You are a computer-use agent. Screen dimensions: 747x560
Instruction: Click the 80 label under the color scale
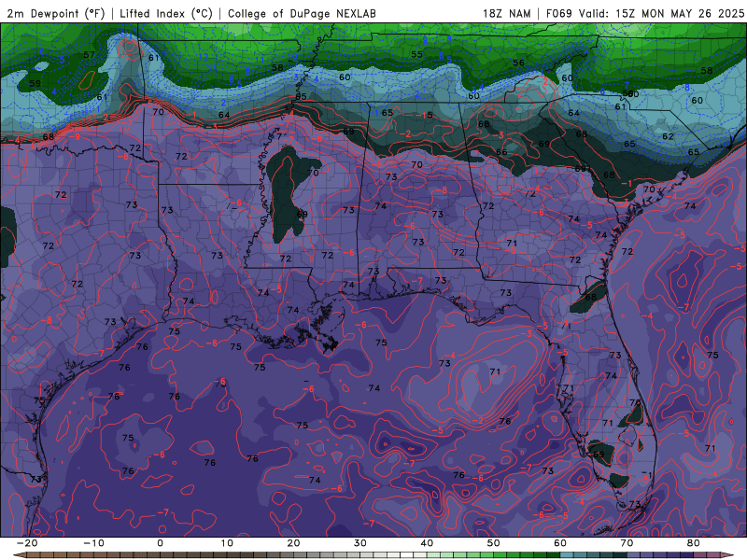694,543
